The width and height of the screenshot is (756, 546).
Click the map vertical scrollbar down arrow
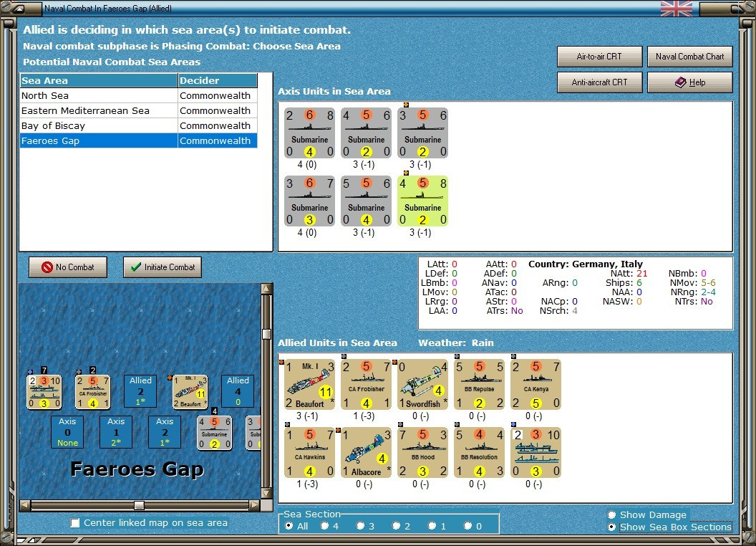(x=266, y=494)
